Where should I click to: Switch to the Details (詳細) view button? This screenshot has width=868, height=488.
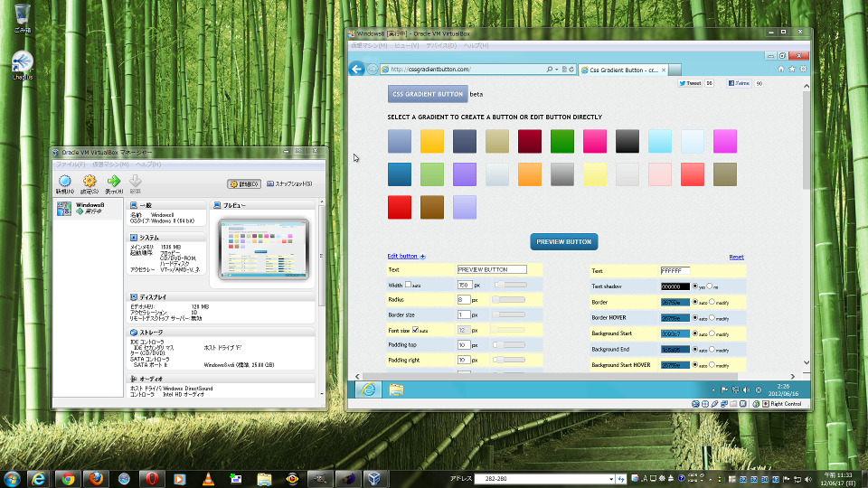pyautogui.click(x=243, y=183)
